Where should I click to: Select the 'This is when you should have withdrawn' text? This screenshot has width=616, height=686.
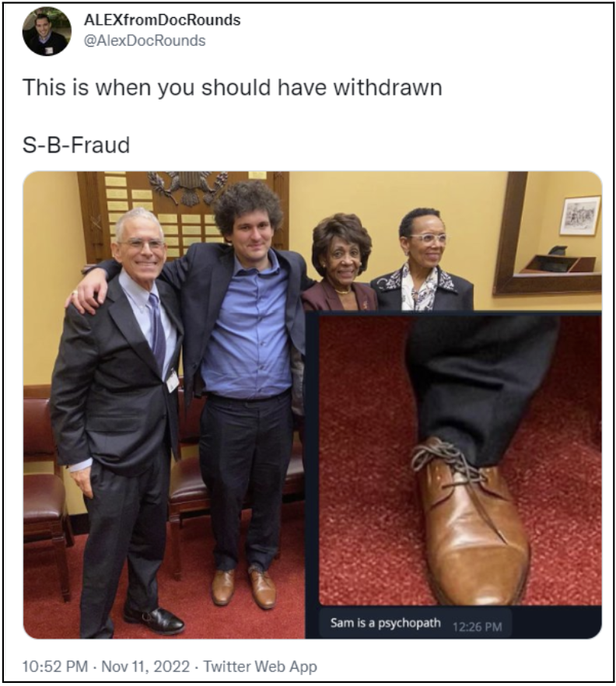tap(233, 87)
